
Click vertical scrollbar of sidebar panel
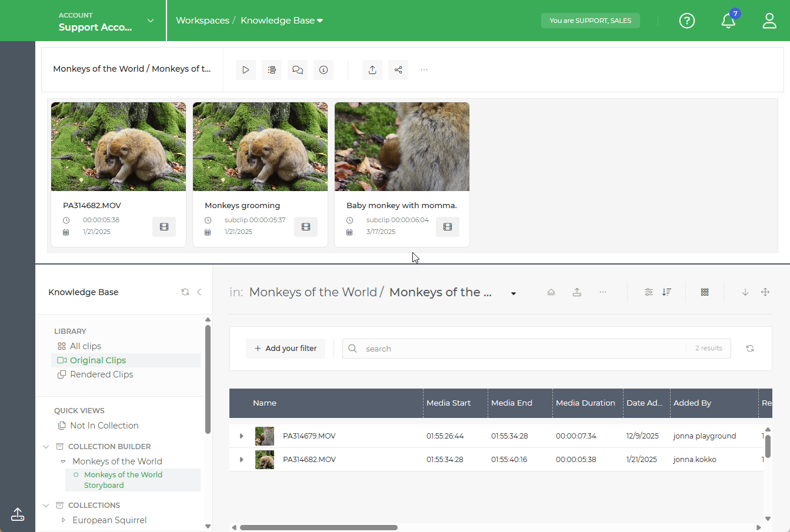click(x=208, y=379)
